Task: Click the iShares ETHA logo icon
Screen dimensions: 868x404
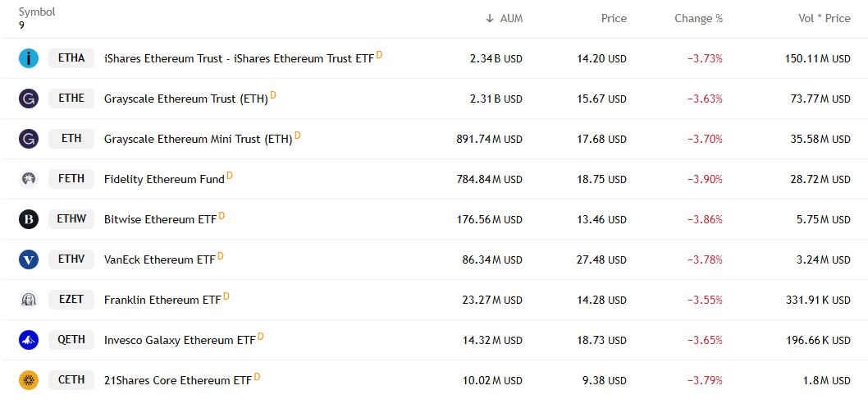Action: pyautogui.click(x=29, y=58)
